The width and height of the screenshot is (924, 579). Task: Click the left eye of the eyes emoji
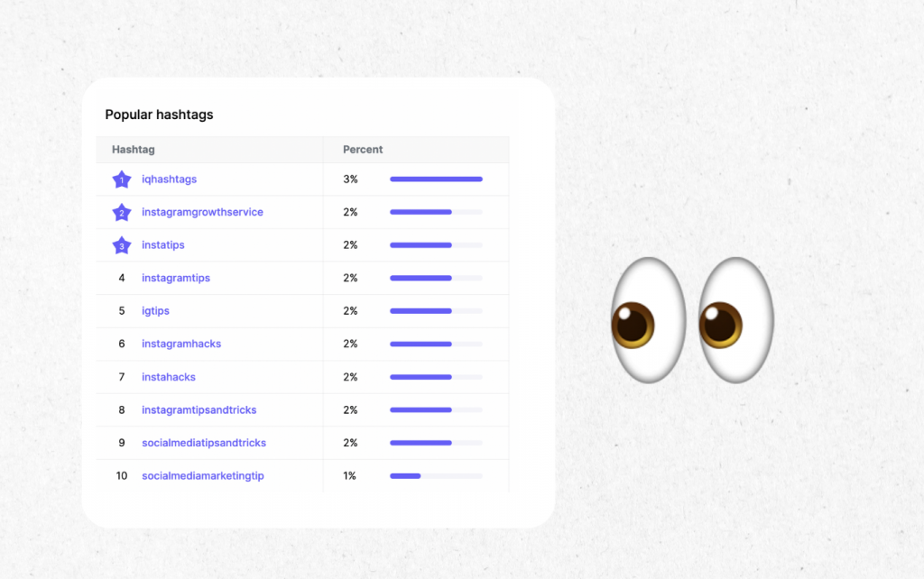coord(646,322)
